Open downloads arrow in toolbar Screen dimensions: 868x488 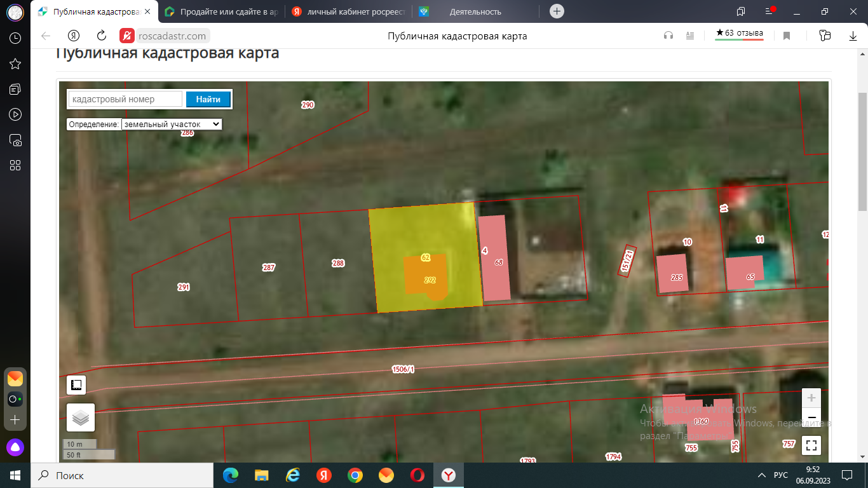853,36
